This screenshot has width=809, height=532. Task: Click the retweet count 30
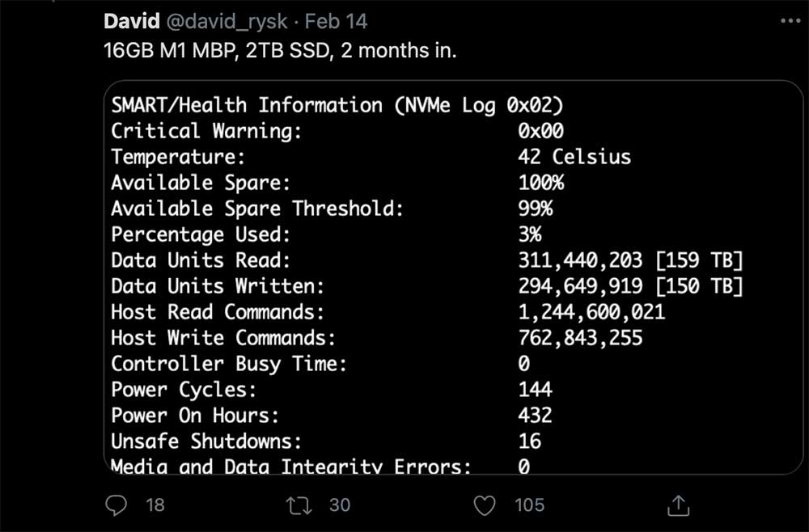(340, 505)
